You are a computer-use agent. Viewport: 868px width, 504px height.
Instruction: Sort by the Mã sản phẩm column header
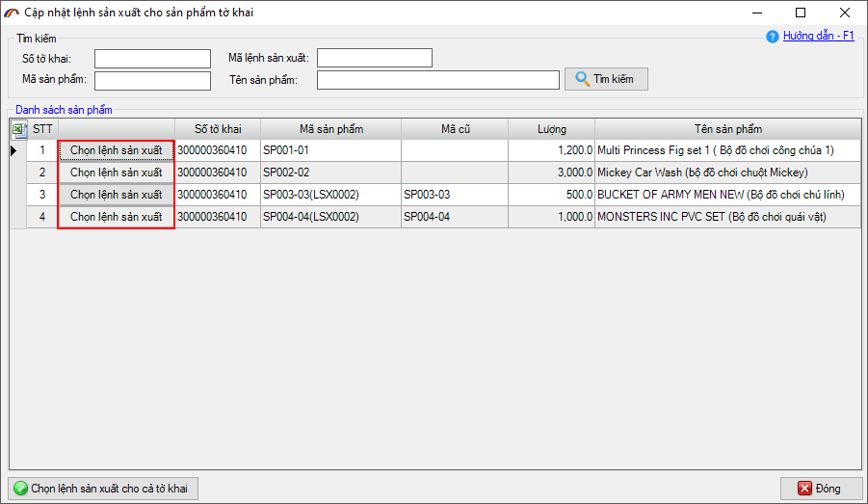click(x=331, y=129)
